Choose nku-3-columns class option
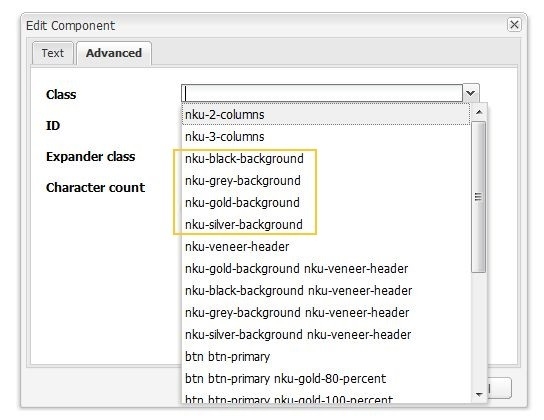Image resolution: width=544 pixels, height=420 pixels. click(326, 137)
